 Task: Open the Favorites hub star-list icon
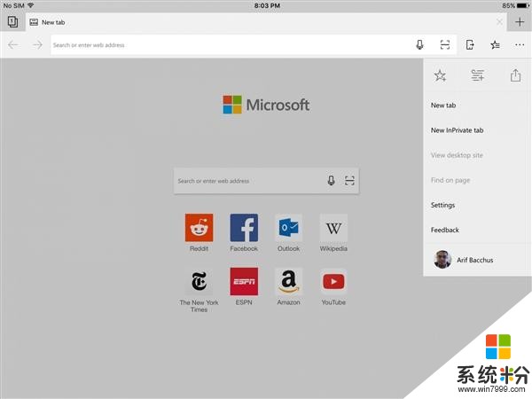(495, 45)
